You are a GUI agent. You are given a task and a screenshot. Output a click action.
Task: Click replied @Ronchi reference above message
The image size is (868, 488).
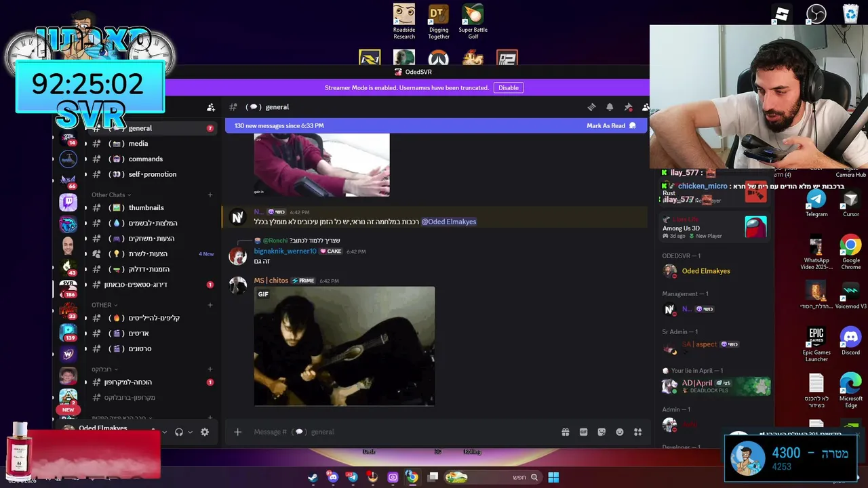275,241
